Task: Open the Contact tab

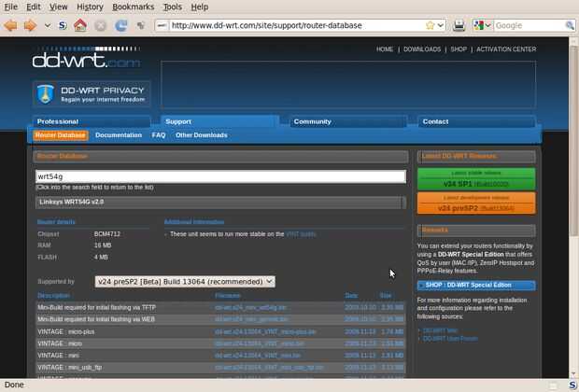Action: coord(476,121)
